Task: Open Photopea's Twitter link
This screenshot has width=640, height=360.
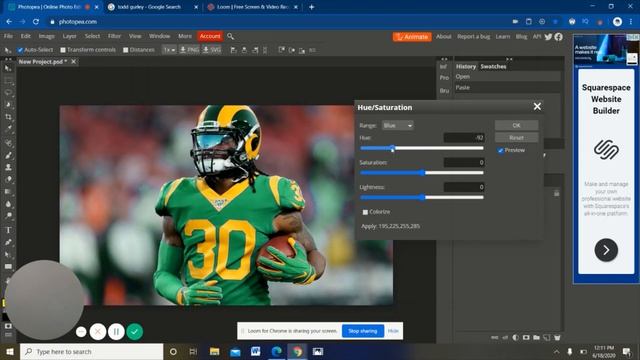Action: tap(548, 36)
